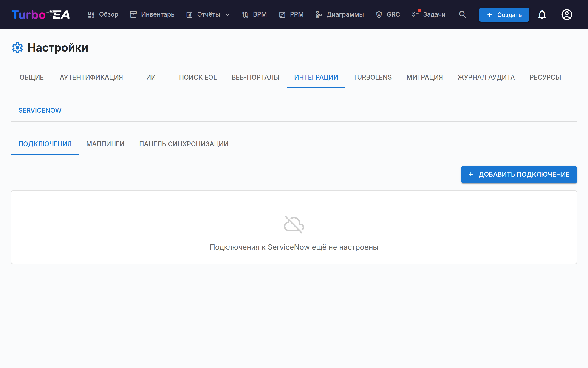588x368 pixels.
Task: Click the GRC shield icon
Action: click(379, 14)
